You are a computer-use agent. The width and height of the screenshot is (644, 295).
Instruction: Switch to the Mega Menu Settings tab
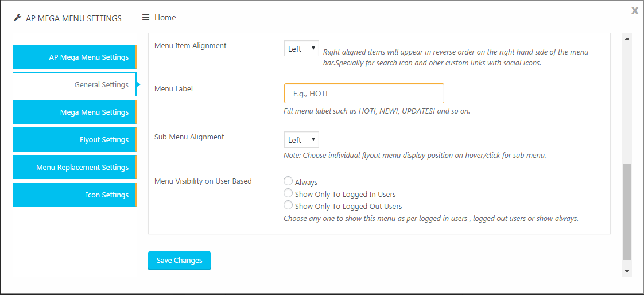click(x=75, y=112)
